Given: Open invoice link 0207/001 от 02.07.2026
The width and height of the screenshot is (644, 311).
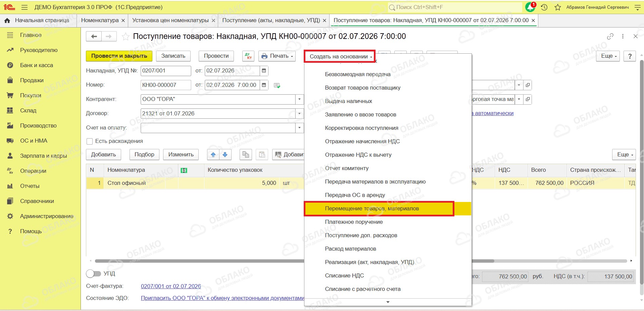Looking at the screenshot, I should (171, 286).
